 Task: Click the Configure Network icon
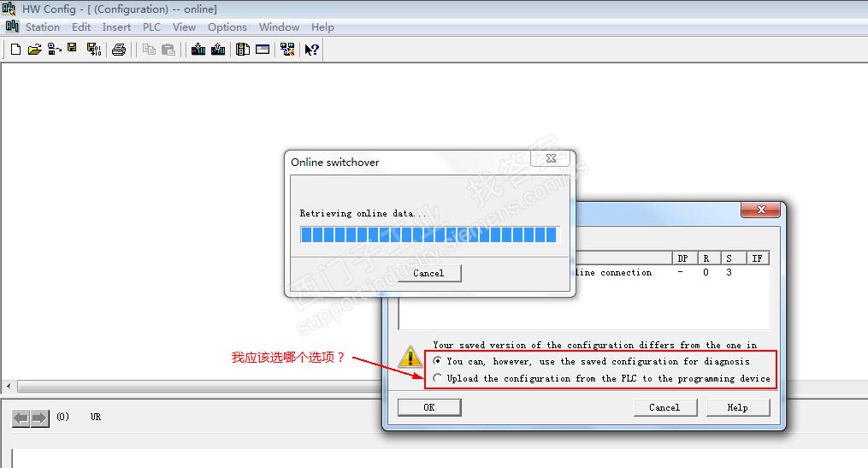(287, 50)
